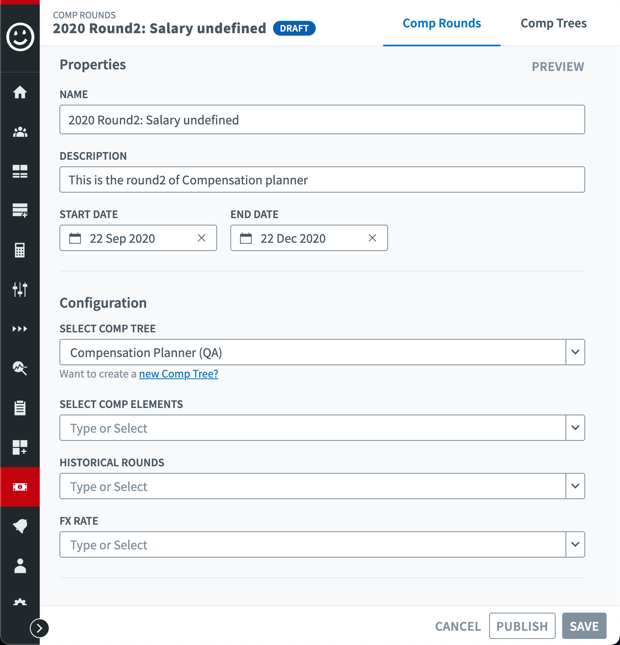Expand the sidebar with arrow button
Screen dimensions: 620x645
(x=39, y=628)
